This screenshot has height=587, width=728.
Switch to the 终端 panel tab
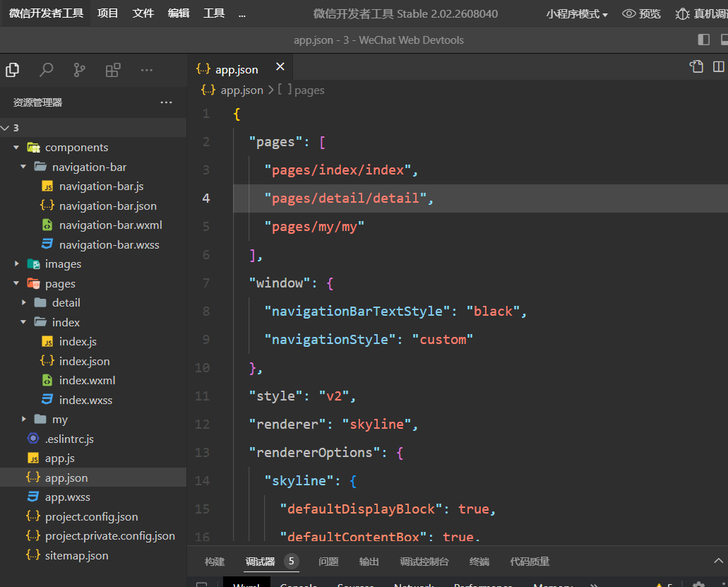click(479, 562)
